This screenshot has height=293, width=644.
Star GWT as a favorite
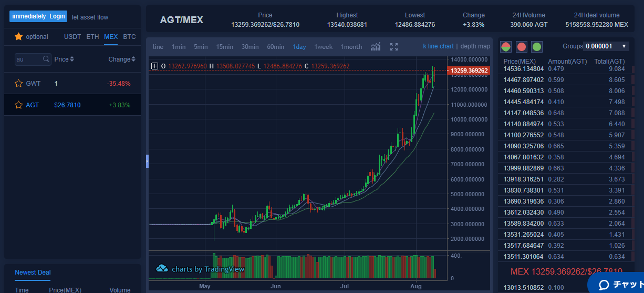[18, 84]
